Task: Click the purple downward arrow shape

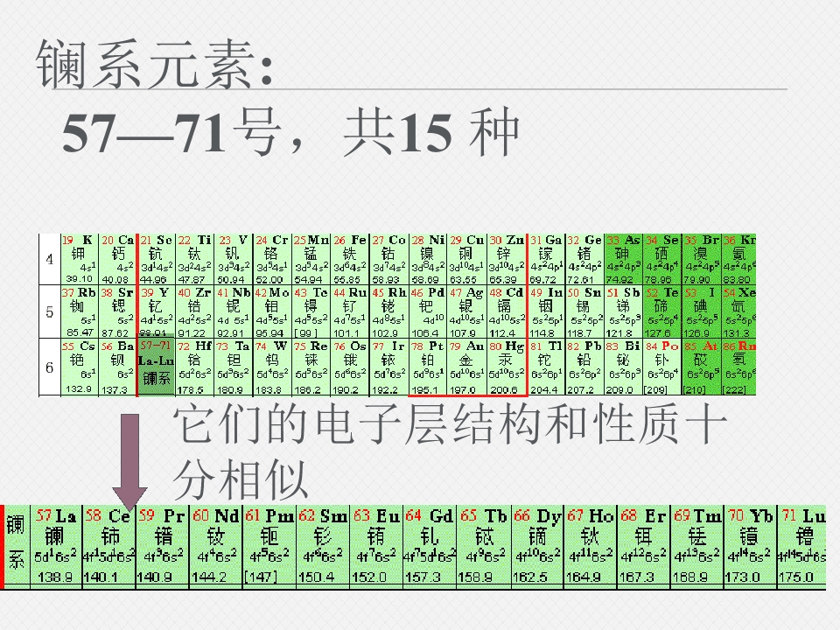Action: 129,461
